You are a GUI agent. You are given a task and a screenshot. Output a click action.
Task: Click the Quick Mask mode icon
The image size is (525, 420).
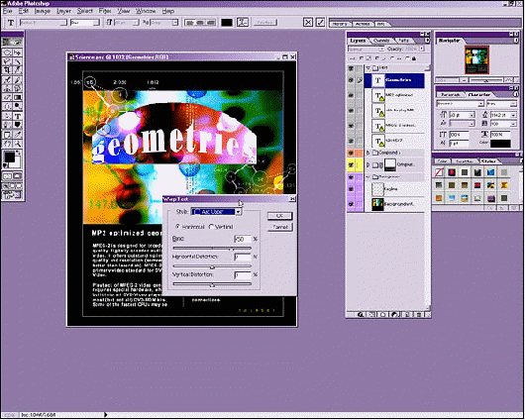coord(18,176)
